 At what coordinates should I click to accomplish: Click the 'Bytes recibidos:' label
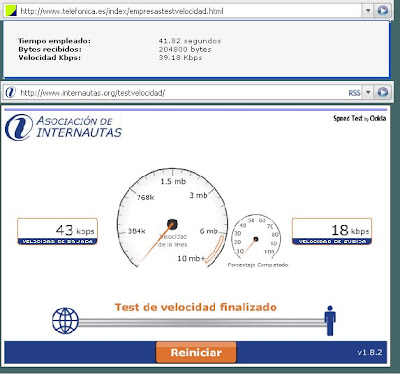[x=50, y=49]
